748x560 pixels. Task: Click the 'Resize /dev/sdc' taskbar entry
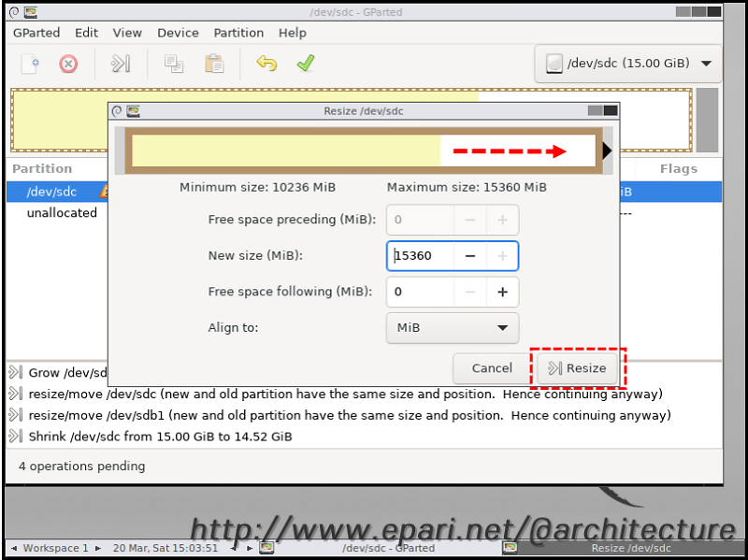click(630, 548)
